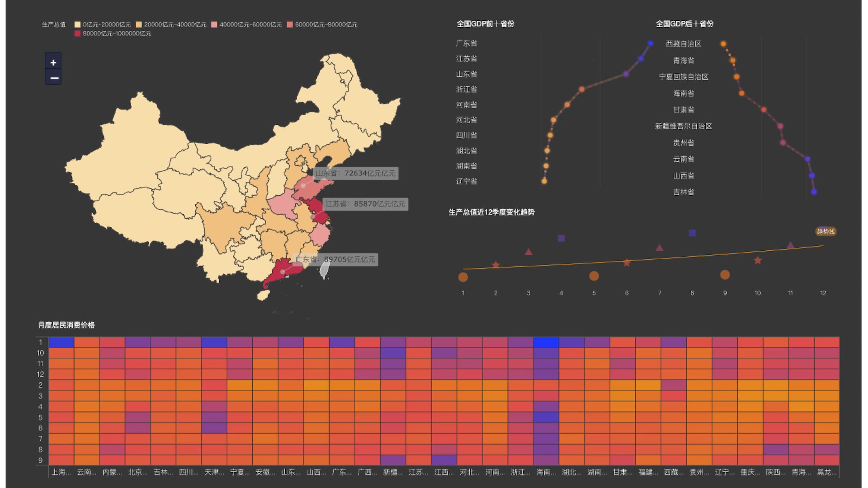Click the 吉林省 data point in bottom-ten chart
Screen dimensions: 868x488
coord(814,192)
